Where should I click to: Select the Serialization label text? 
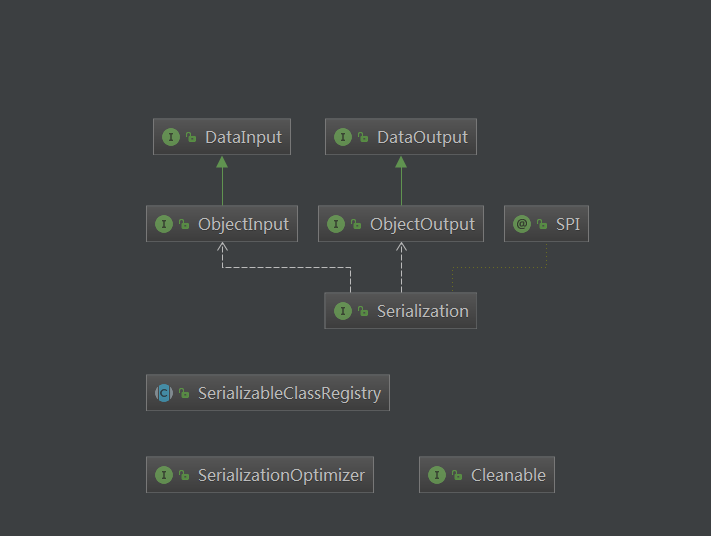tap(422, 311)
